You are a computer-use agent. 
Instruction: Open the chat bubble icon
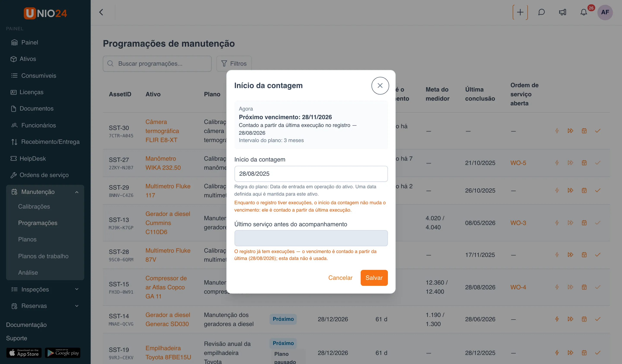point(541,12)
